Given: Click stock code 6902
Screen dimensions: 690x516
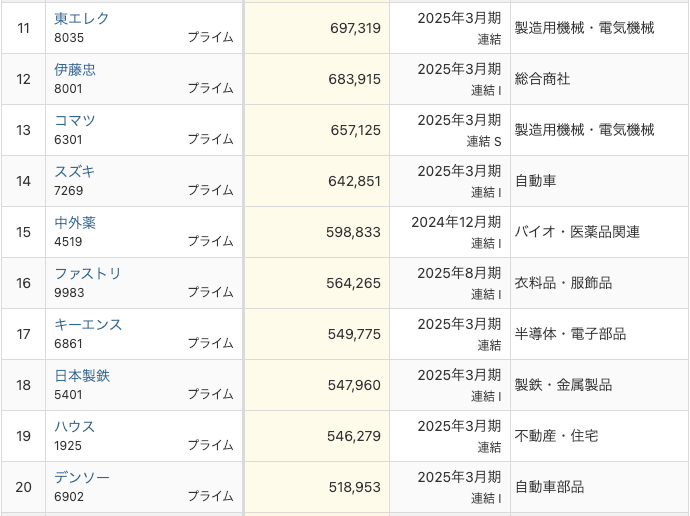Looking at the screenshot, I should click(69, 497).
